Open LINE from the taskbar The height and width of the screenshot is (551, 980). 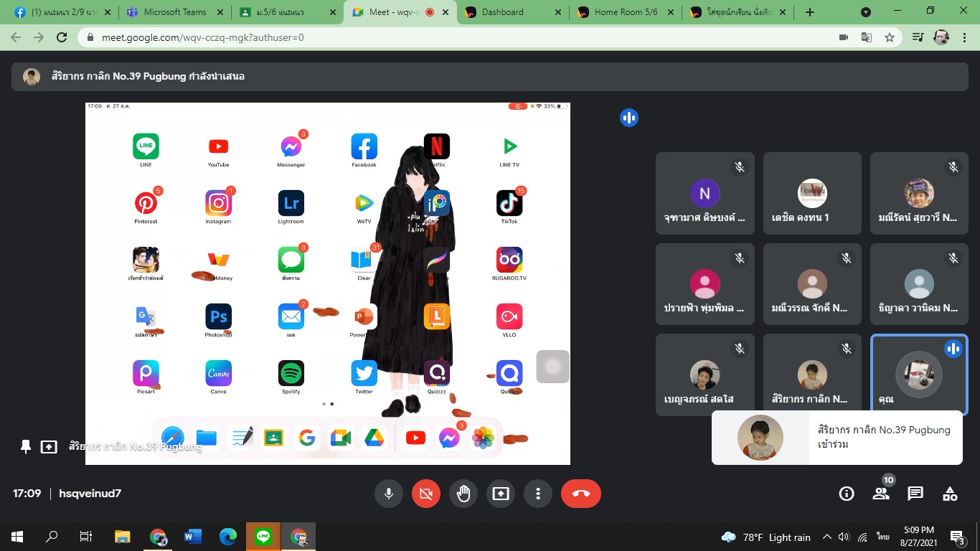(x=263, y=536)
